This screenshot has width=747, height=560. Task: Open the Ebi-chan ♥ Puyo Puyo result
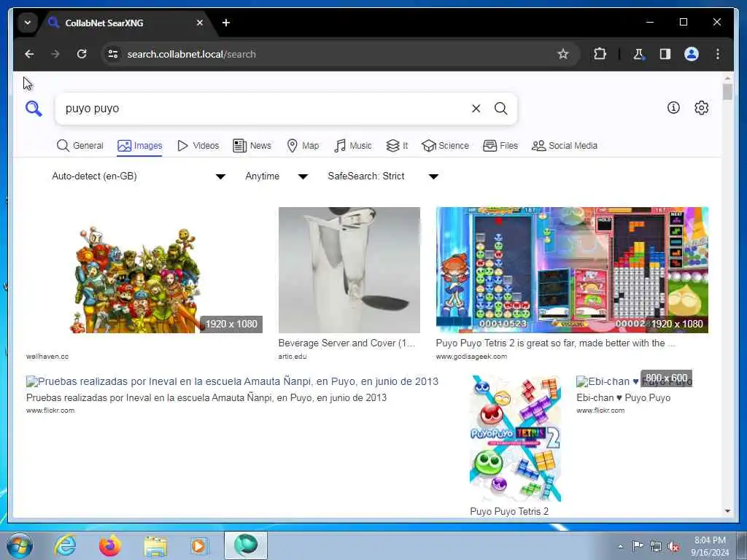pos(634,381)
